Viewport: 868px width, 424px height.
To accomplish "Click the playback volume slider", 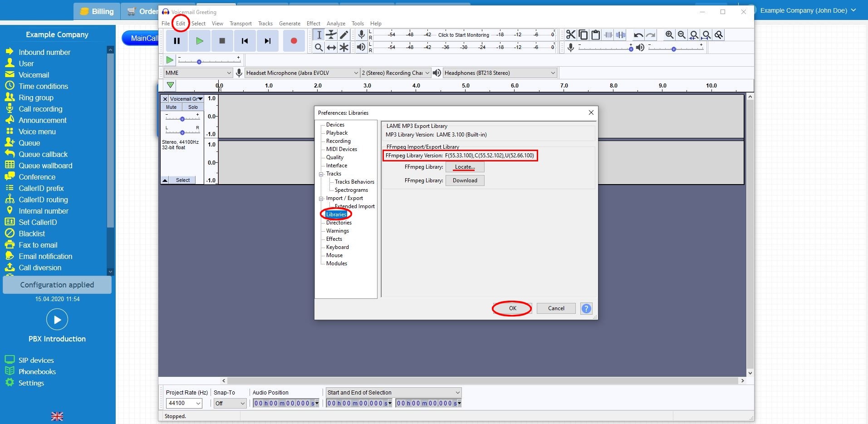I will point(676,48).
